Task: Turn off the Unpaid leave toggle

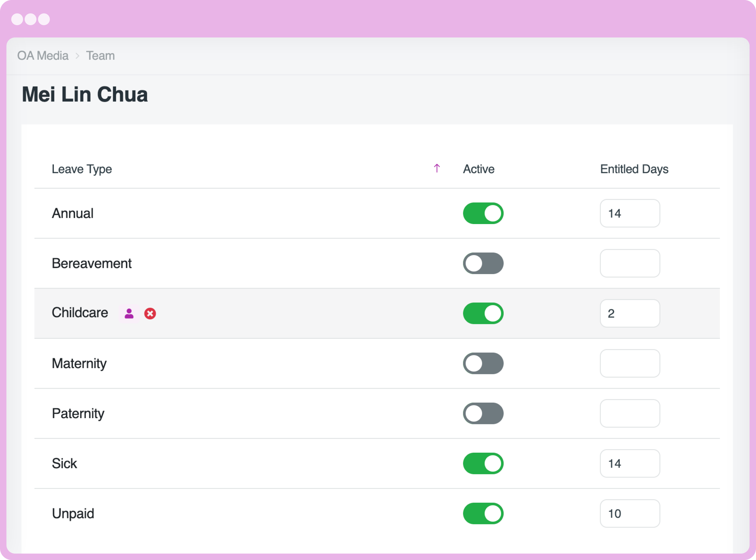Action: [x=483, y=513]
